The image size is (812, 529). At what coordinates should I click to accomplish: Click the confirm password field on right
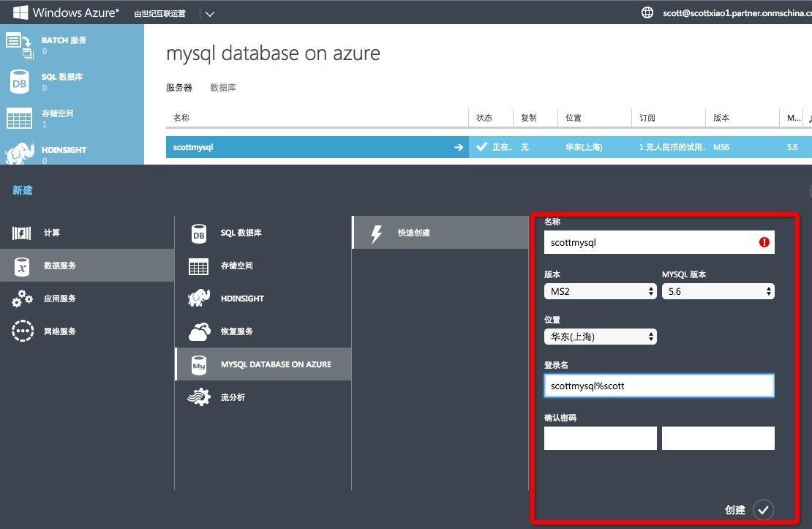pyautogui.click(x=718, y=438)
